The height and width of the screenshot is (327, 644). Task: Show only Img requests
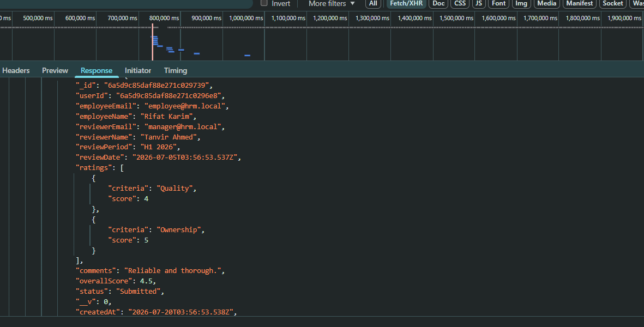click(x=521, y=3)
